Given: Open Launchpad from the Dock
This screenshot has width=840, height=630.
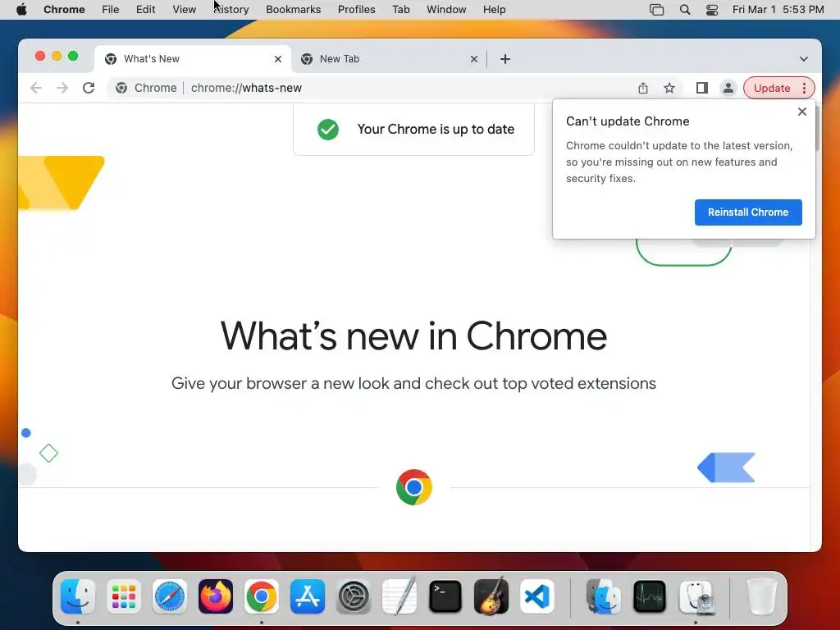Looking at the screenshot, I should pos(124,596).
